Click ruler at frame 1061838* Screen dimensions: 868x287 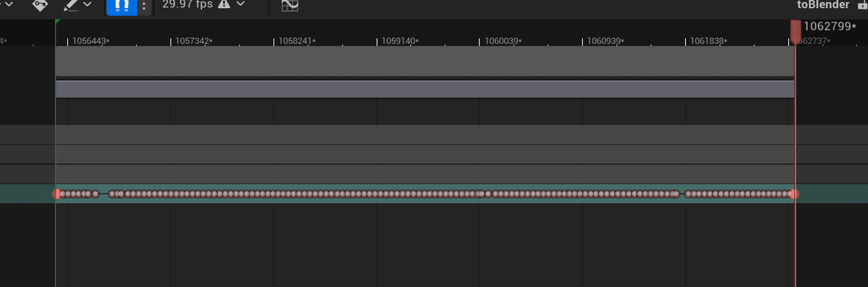709,40
